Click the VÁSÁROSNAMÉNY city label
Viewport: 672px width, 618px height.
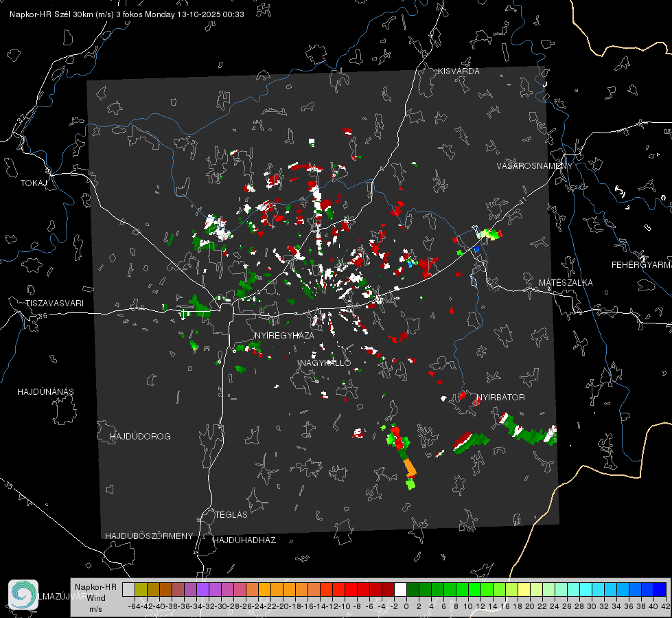point(535,165)
